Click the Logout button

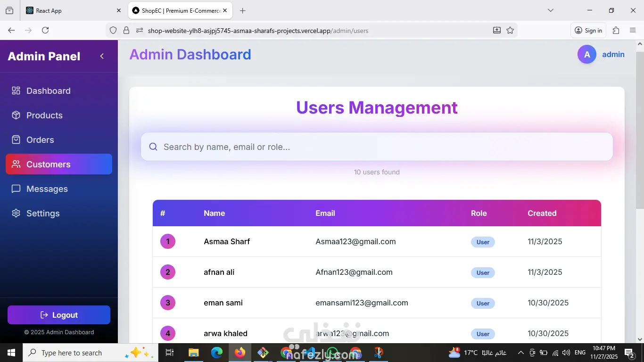59,315
